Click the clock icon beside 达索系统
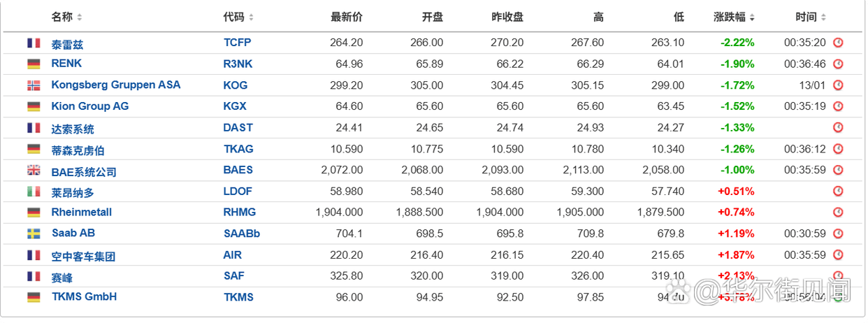The width and height of the screenshot is (868, 323). click(838, 128)
